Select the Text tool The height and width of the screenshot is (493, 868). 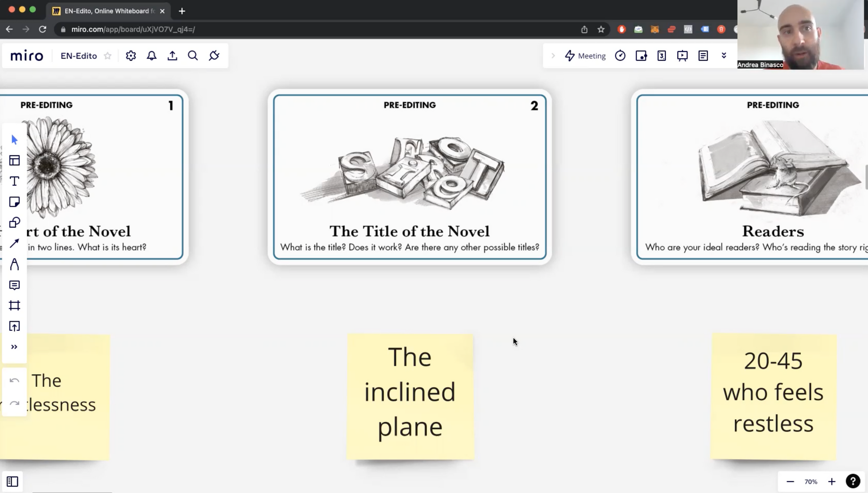click(x=14, y=181)
